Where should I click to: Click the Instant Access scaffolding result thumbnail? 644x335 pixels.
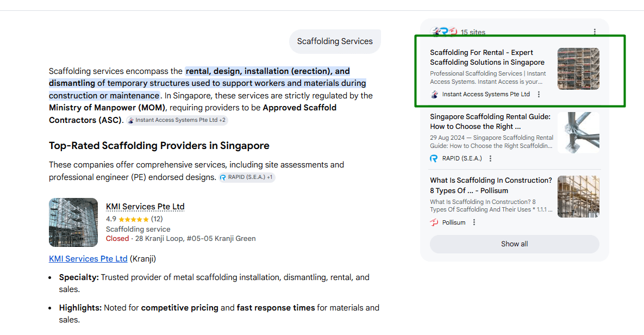click(x=578, y=69)
